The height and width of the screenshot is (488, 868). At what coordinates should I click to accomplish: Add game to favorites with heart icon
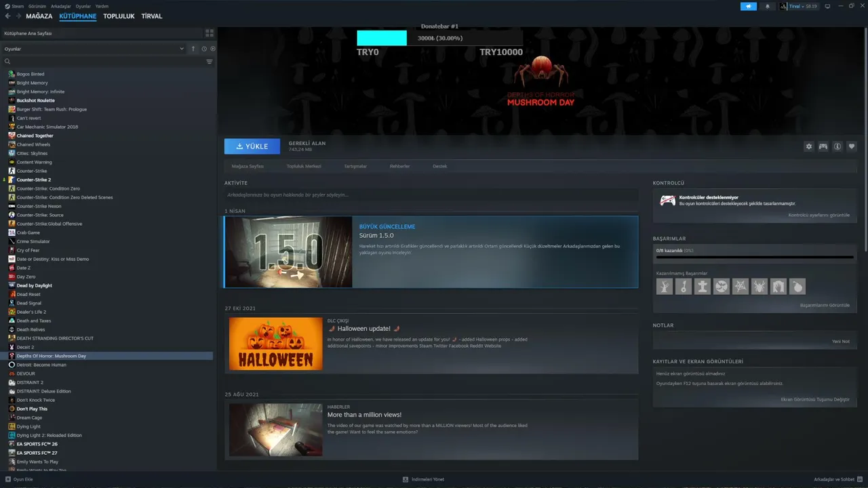(x=852, y=146)
